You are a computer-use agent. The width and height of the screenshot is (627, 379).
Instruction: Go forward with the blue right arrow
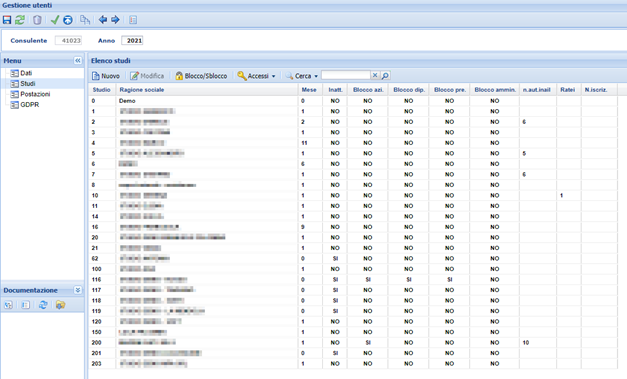tap(115, 20)
